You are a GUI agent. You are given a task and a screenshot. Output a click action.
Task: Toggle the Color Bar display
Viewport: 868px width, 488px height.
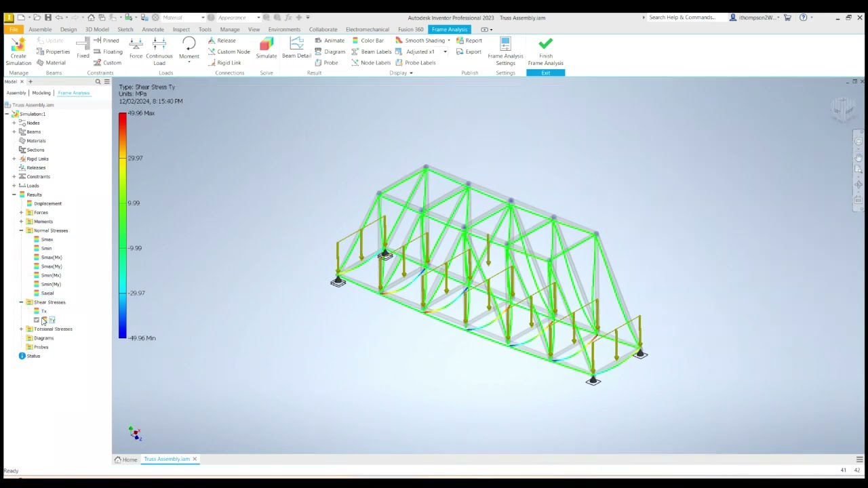click(367, 41)
